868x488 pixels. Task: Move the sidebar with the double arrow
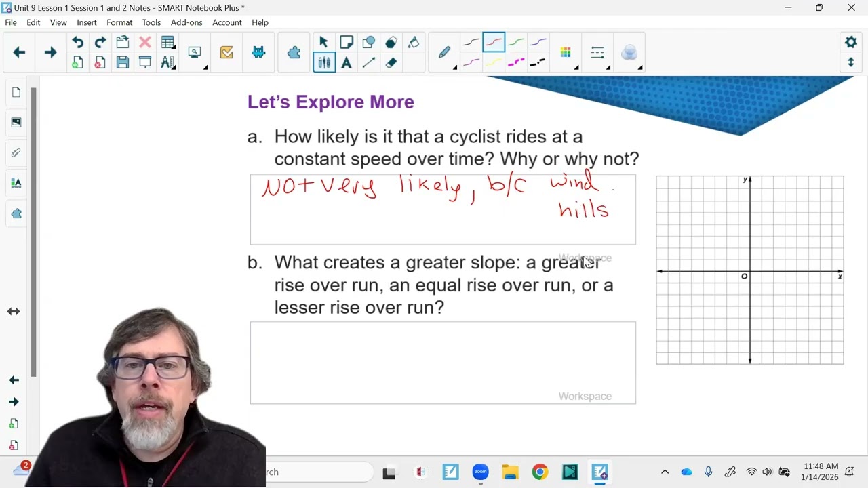[x=14, y=312]
